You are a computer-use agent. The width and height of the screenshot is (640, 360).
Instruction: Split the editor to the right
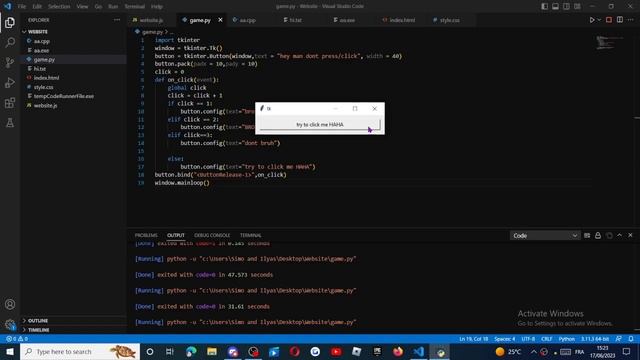(x=620, y=20)
